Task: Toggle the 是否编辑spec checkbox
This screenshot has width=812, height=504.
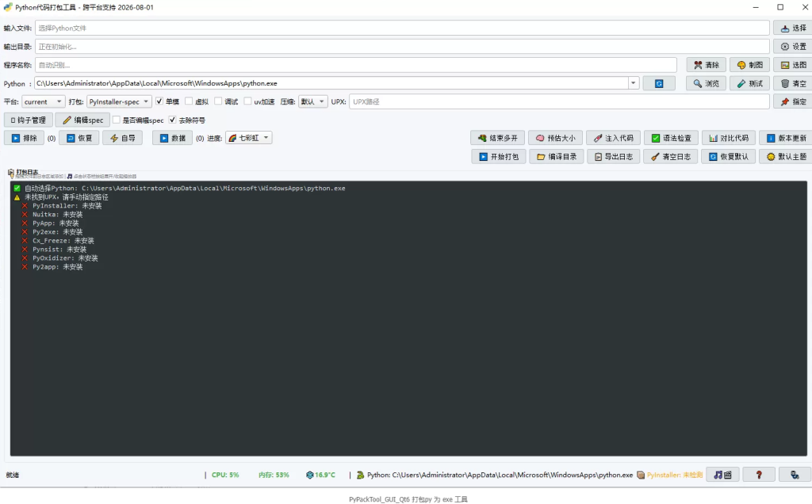Action: click(117, 120)
